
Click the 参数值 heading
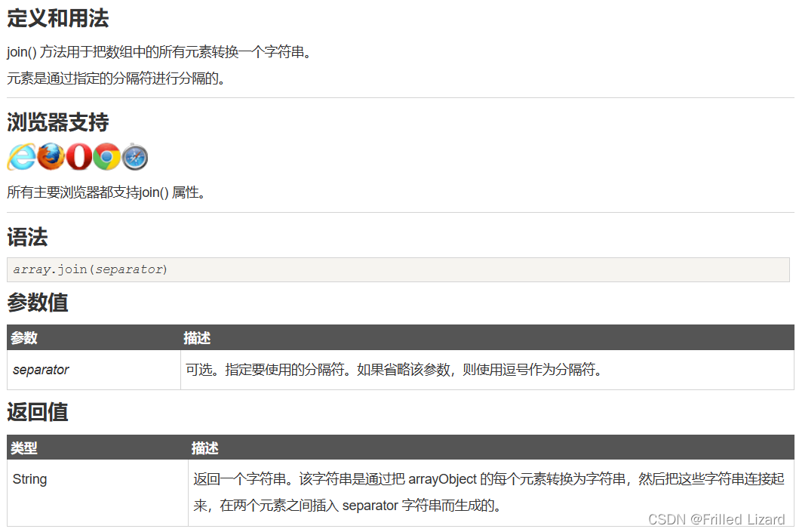pos(38,303)
